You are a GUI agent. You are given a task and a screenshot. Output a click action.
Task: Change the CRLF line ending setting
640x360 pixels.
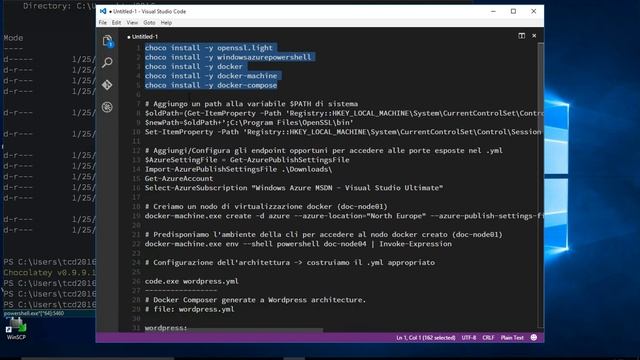point(488,338)
